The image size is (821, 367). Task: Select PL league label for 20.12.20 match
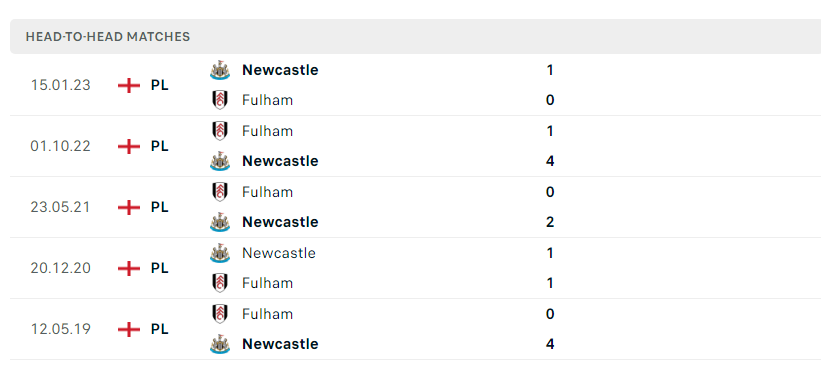point(160,268)
